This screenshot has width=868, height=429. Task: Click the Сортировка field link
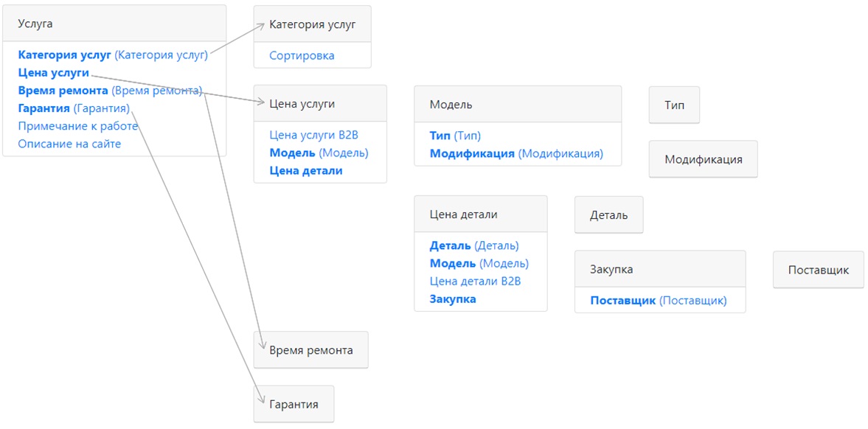(x=302, y=55)
